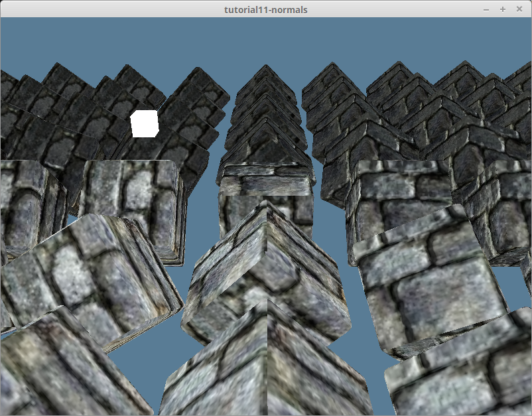Select the far-left cube in middle row

(27, 199)
